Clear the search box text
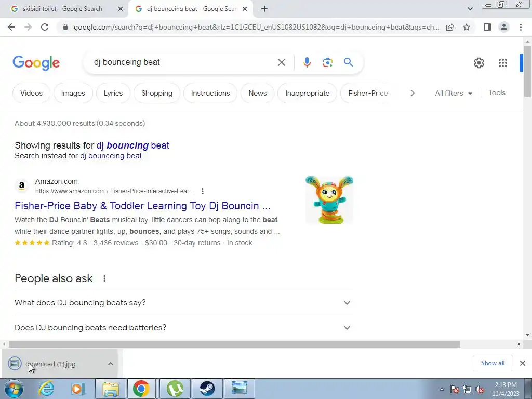 (x=281, y=62)
